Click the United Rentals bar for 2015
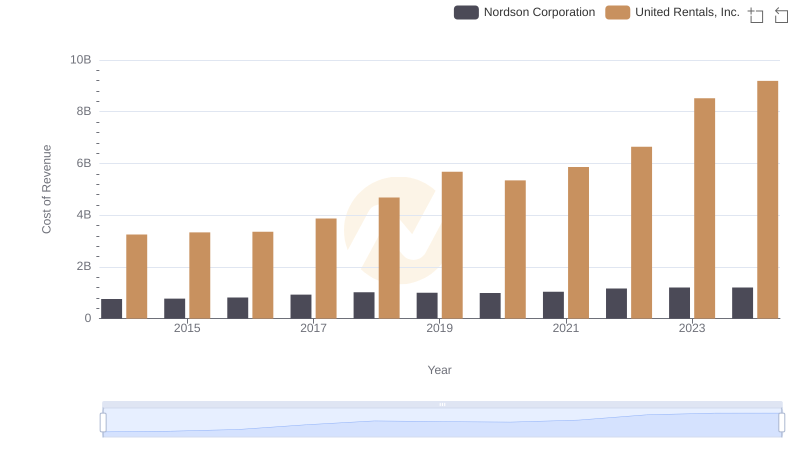 199,275
